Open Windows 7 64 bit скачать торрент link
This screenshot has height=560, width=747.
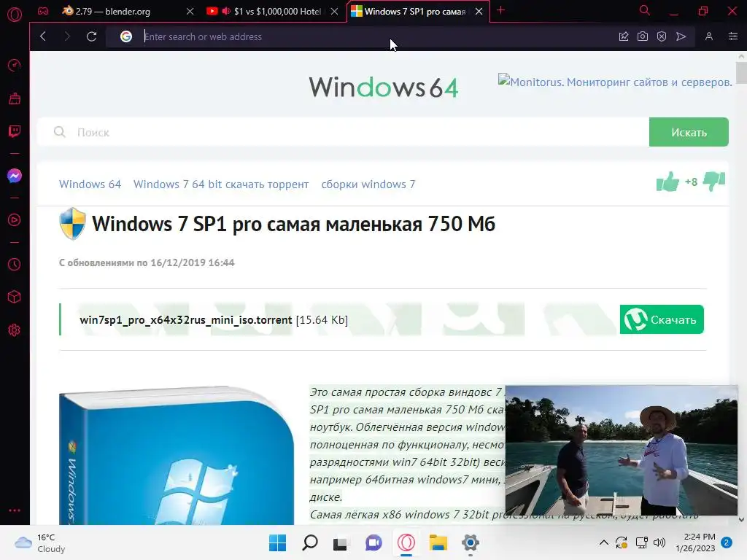click(221, 184)
